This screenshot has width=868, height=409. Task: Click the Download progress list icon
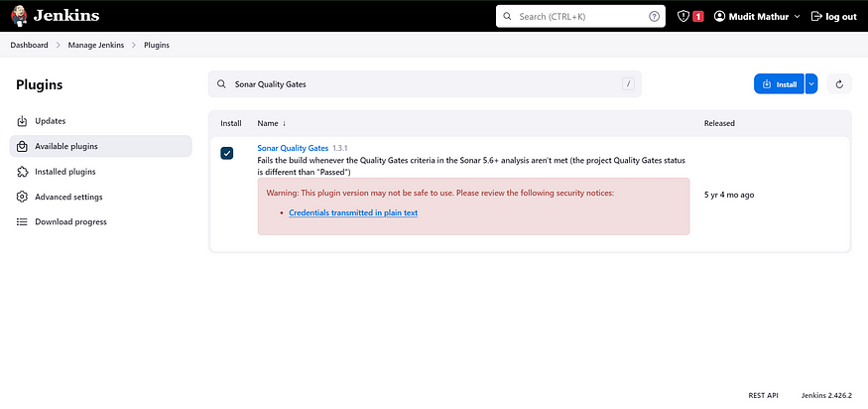coord(22,221)
